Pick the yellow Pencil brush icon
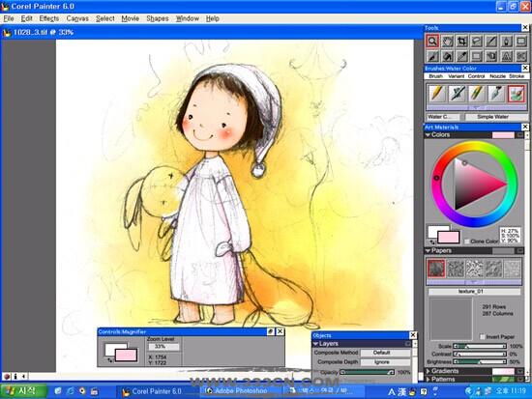The height and width of the screenshot is (399, 532). [x=437, y=94]
